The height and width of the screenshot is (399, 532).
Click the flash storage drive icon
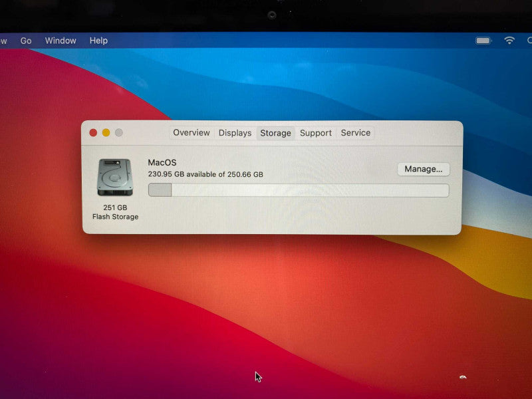pyautogui.click(x=115, y=178)
